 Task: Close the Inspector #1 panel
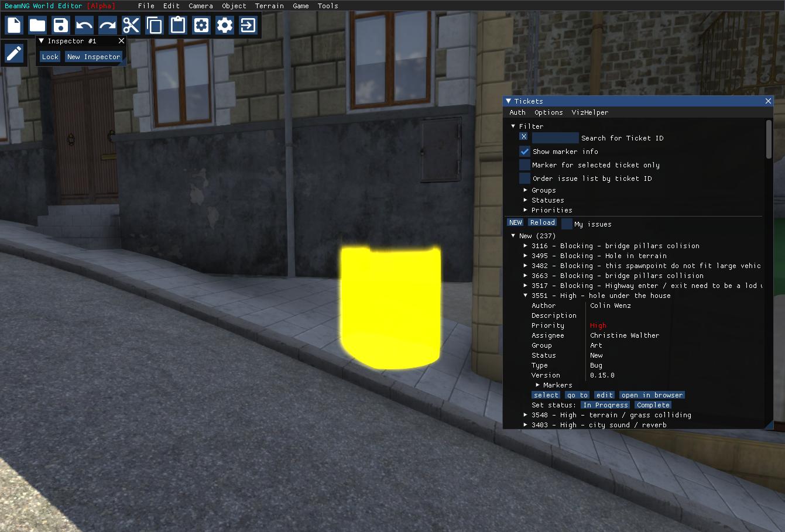point(121,41)
